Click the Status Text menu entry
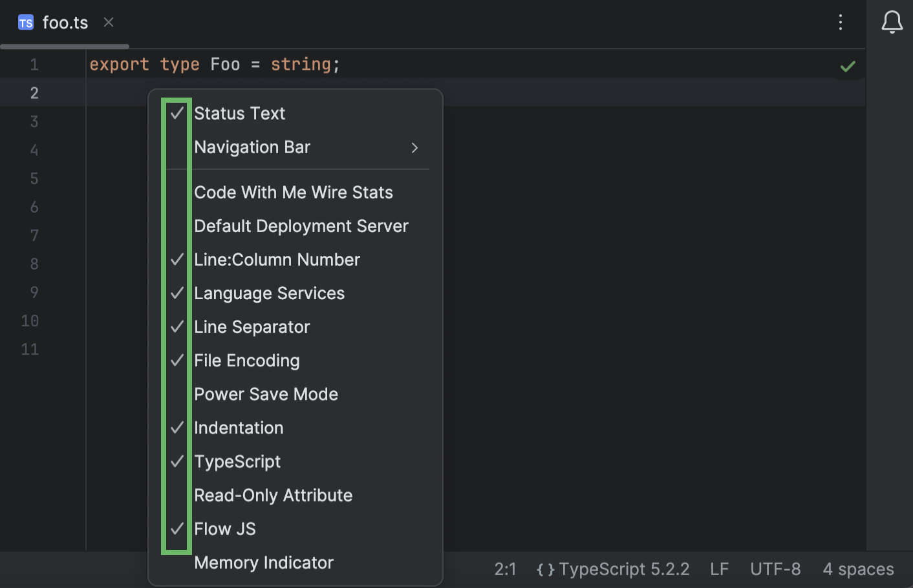Viewport: 913px width, 588px height. click(239, 113)
